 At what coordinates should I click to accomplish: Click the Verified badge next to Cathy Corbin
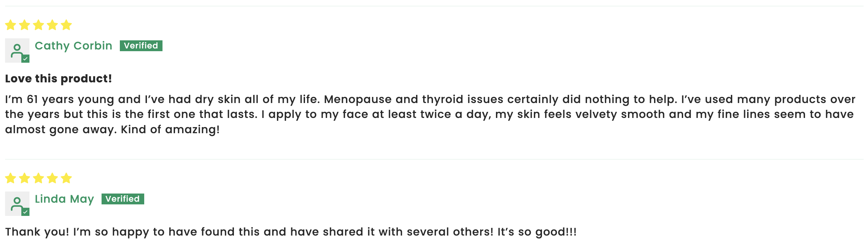[141, 46]
